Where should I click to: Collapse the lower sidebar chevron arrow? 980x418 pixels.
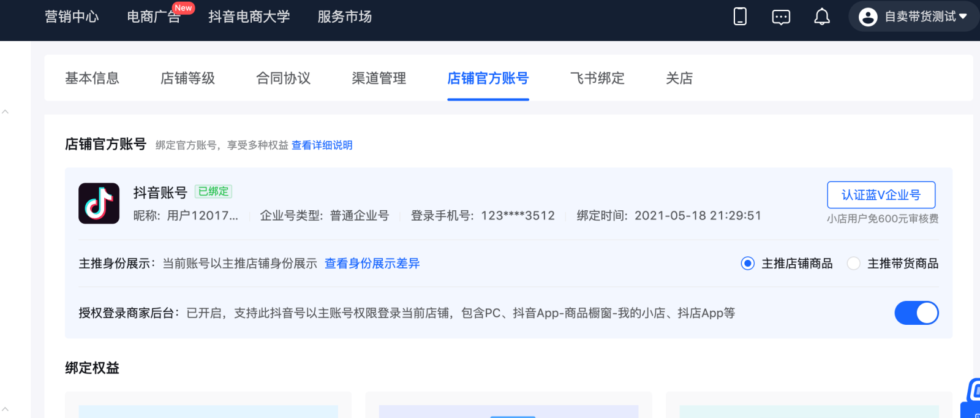click(x=6, y=408)
